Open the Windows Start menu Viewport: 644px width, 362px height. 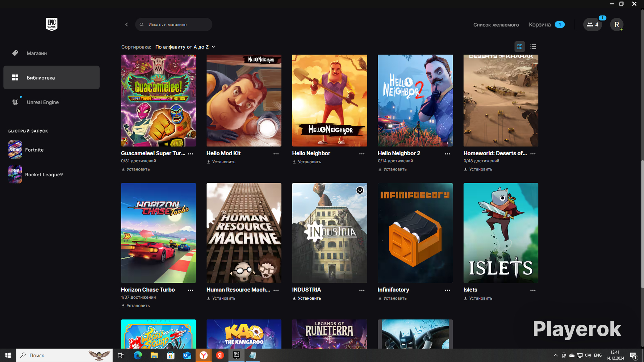8,355
